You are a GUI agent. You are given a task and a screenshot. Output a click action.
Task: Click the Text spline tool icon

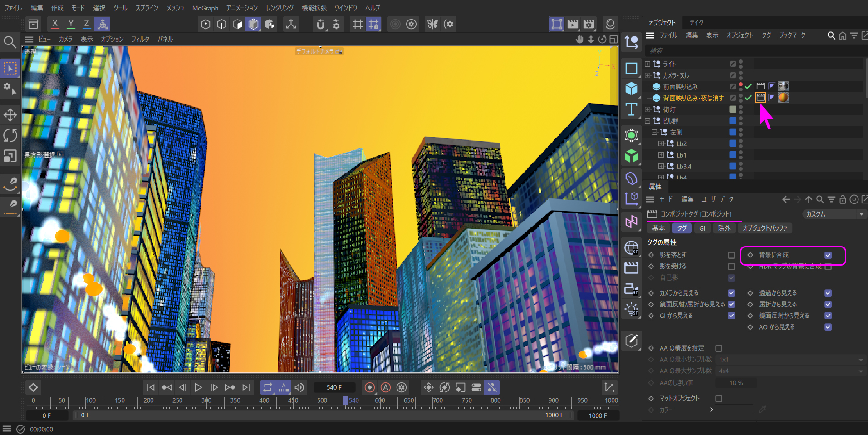[x=631, y=109]
